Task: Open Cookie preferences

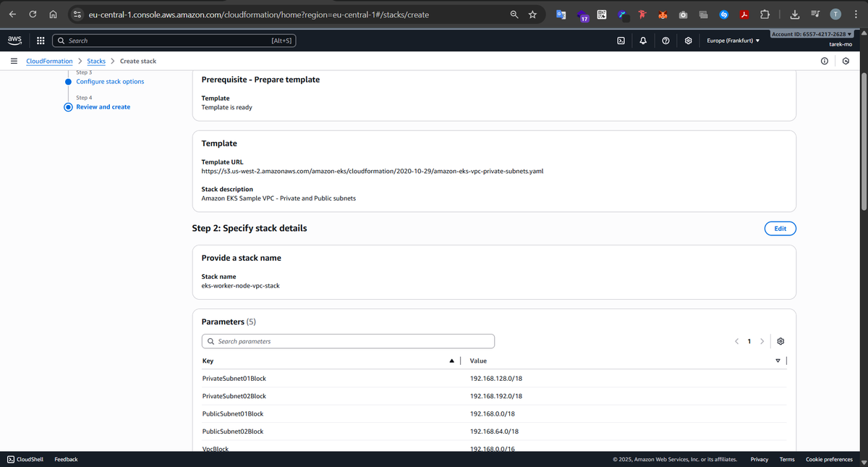Action: pyautogui.click(x=829, y=459)
